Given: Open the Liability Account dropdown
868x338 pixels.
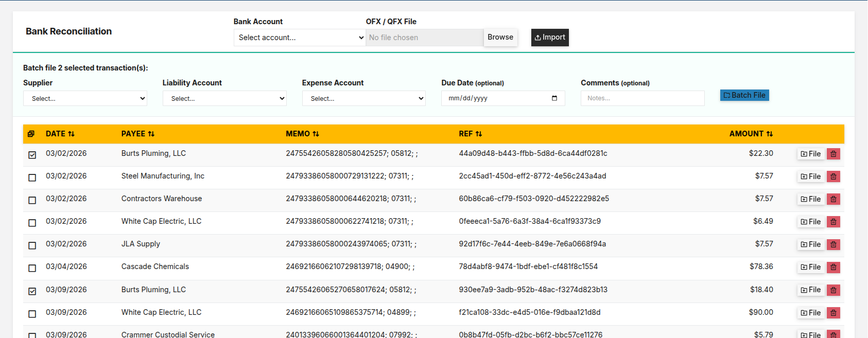Looking at the screenshot, I should click(224, 98).
